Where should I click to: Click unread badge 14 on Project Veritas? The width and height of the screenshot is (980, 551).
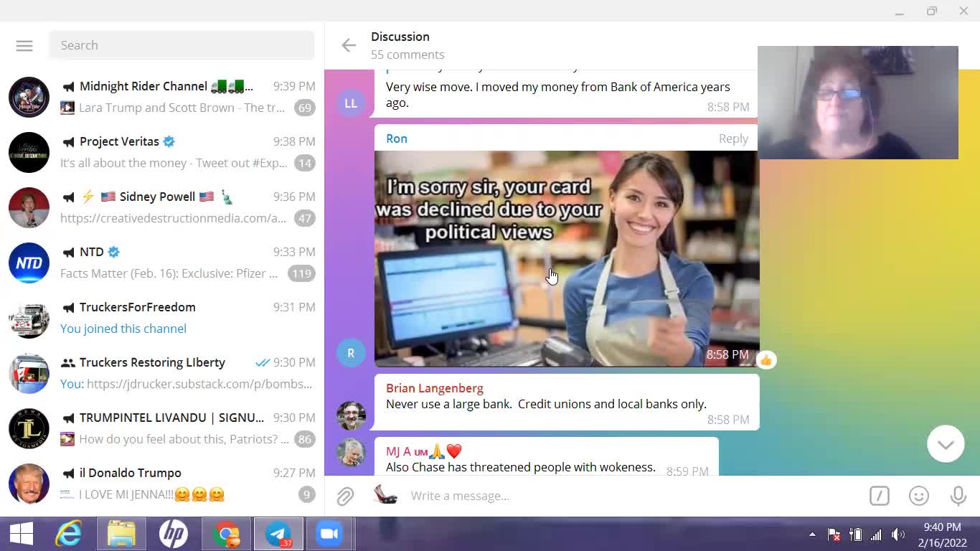[x=305, y=163]
